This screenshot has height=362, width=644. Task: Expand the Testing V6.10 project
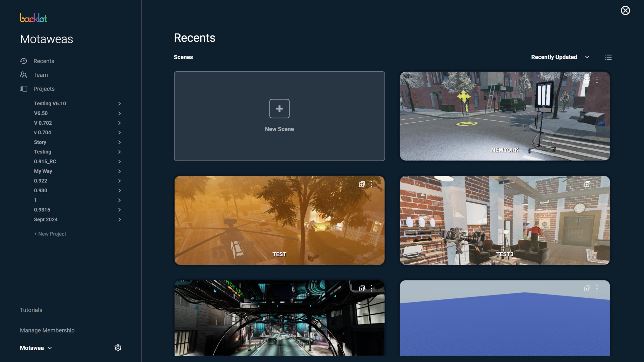pyautogui.click(x=119, y=104)
